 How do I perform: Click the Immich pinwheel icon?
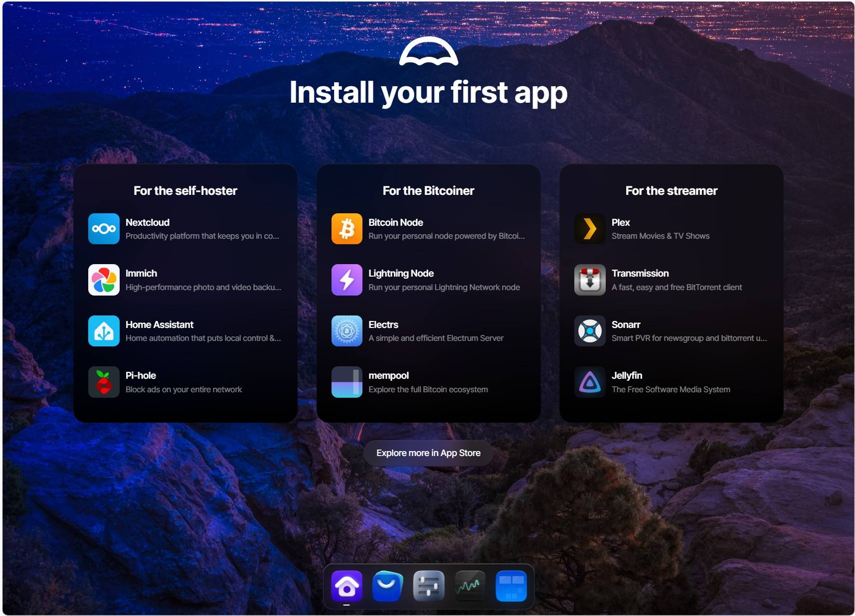click(104, 280)
